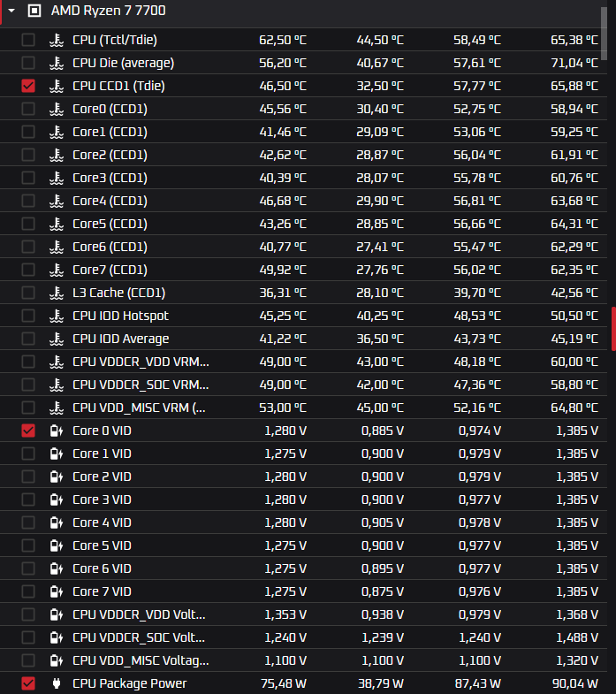Click the voltage icon of CPU VDDCR_SOC Voltage
The image size is (616, 694).
click(x=57, y=637)
